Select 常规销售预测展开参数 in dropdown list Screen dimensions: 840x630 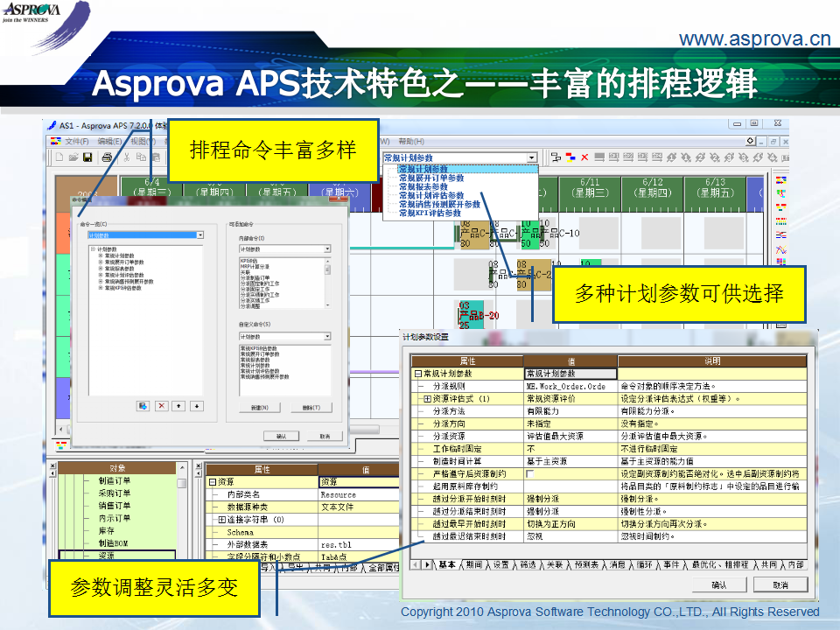click(439, 204)
